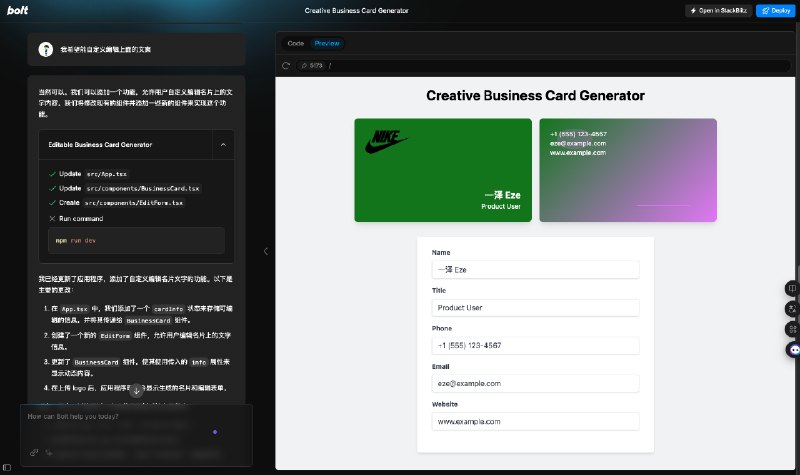Toggle the sidebar panel icon at bottom left

tap(7, 467)
